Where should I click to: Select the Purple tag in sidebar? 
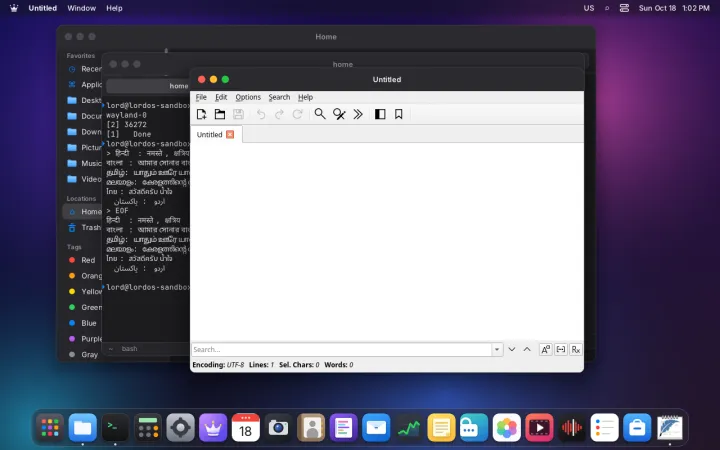[x=84, y=339]
